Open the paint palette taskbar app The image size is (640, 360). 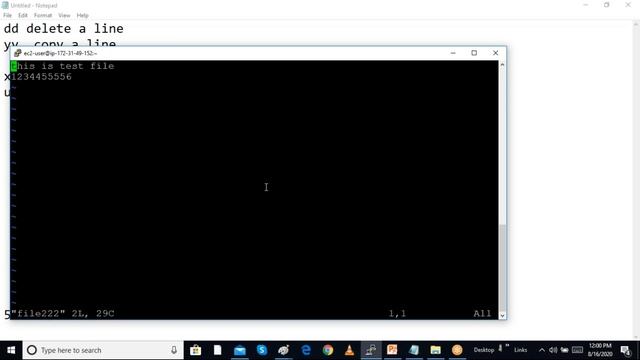[x=284, y=350]
